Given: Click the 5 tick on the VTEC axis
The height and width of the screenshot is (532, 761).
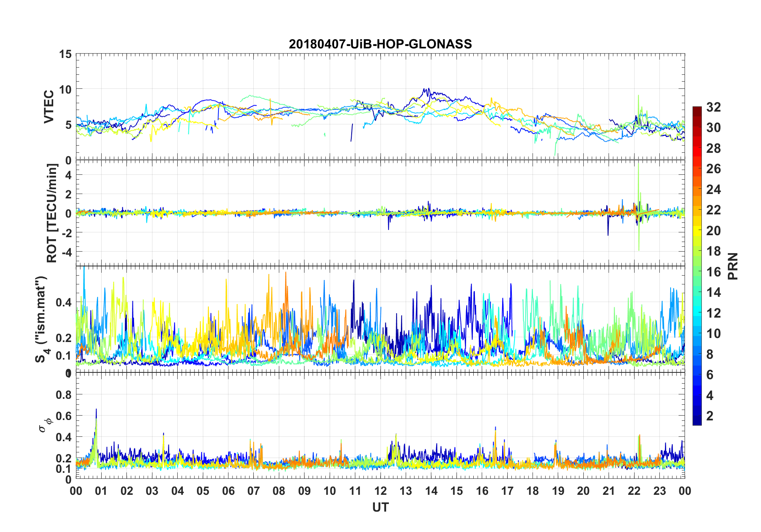Looking at the screenshot, I should pyautogui.click(x=68, y=125).
